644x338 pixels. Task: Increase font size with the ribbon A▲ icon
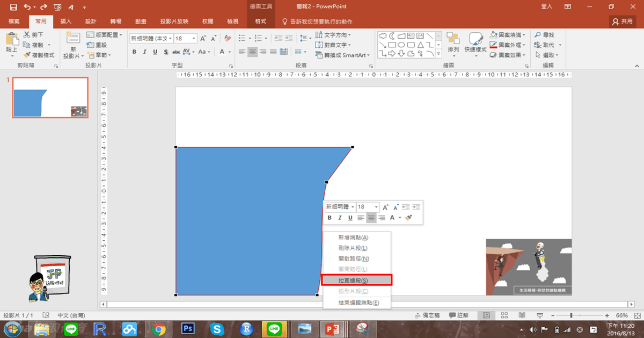pyautogui.click(x=203, y=39)
